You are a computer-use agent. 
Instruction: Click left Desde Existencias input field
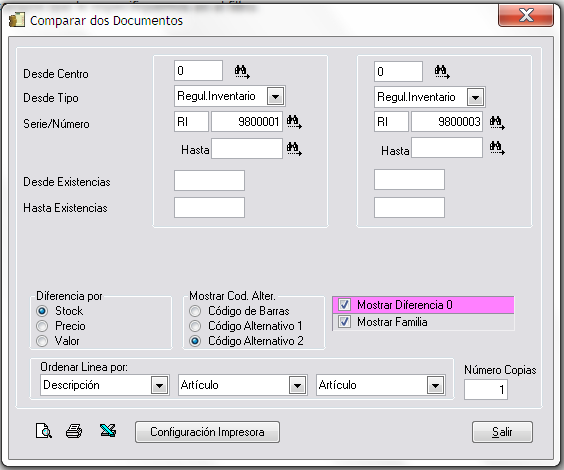[x=209, y=181]
